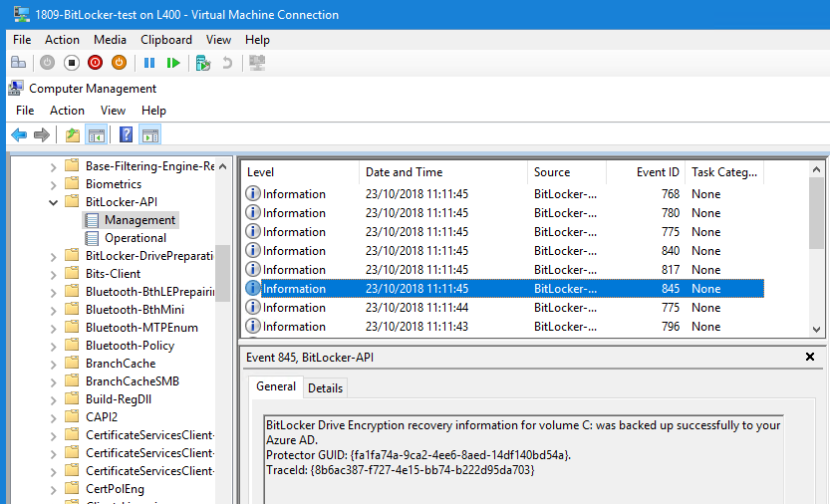Expand the BranchCache tree node
This screenshot has height=504, width=830.
[x=54, y=364]
